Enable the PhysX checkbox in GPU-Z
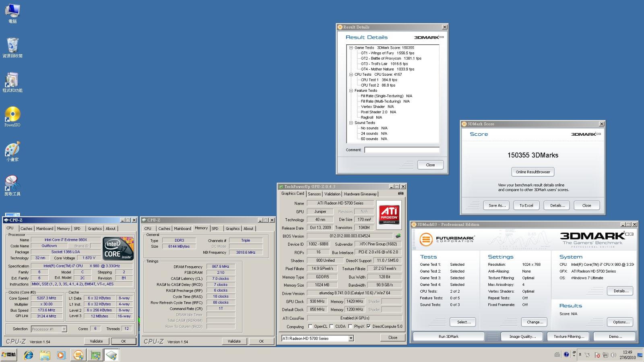The height and width of the screenshot is (362, 644). coord(350,326)
